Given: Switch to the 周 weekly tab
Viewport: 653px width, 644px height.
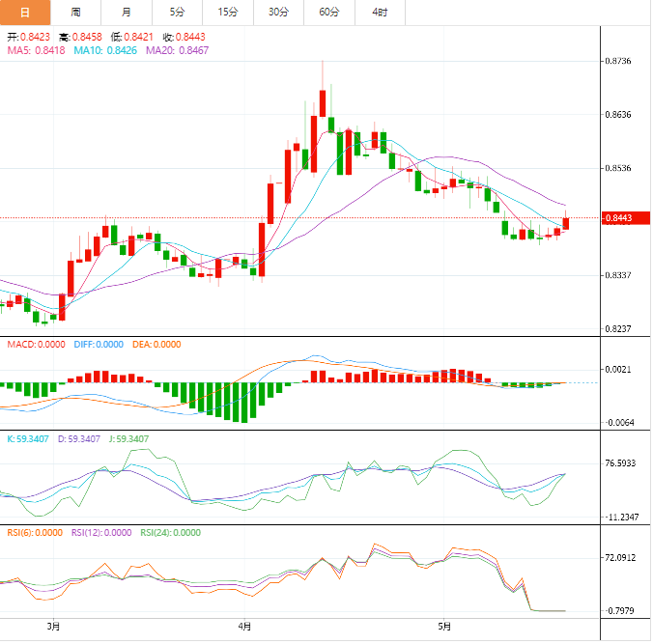Looking at the screenshot, I should tap(75, 13).
